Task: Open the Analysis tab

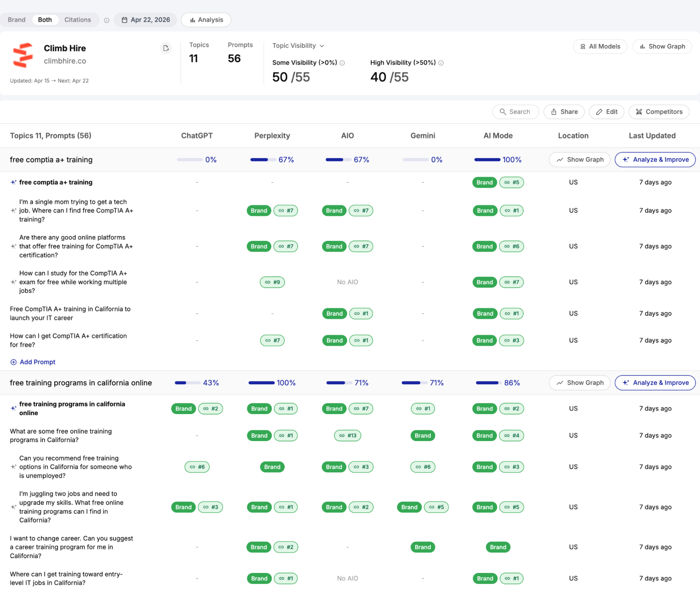Action: (x=206, y=20)
